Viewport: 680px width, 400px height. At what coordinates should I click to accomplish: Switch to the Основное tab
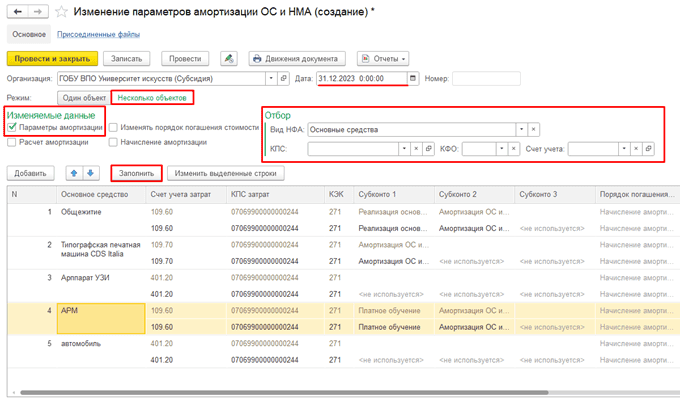29,34
